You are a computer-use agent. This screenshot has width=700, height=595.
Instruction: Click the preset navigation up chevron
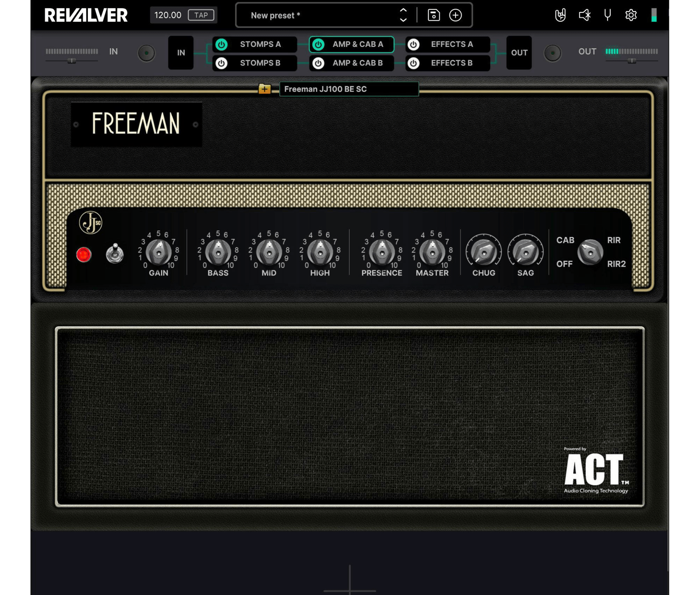point(404,10)
